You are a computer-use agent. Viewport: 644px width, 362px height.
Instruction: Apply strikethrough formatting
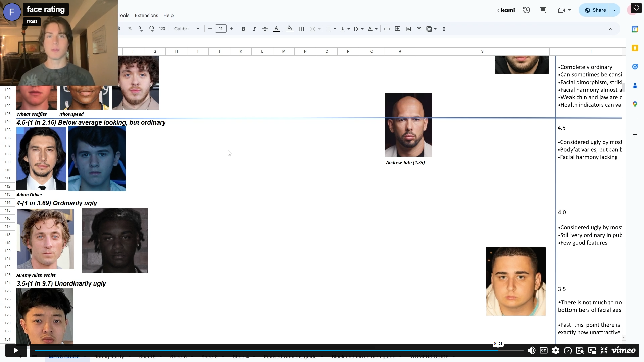click(x=265, y=29)
